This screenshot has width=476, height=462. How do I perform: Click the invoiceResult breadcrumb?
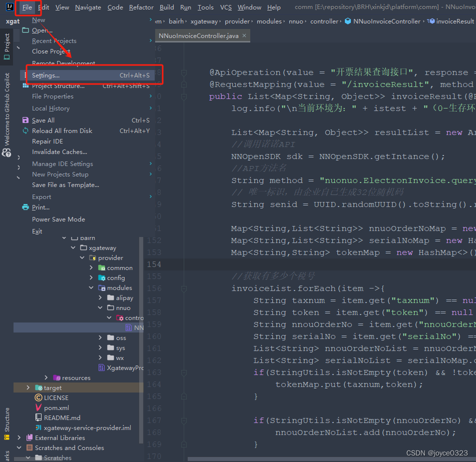[450, 21]
